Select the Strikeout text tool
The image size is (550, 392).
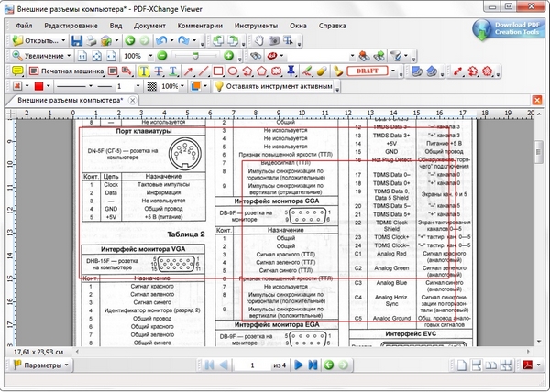pyautogui.click(x=159, y=71)
